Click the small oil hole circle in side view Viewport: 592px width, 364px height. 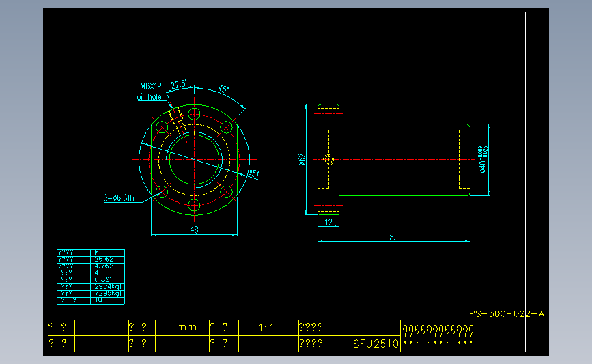329,160
